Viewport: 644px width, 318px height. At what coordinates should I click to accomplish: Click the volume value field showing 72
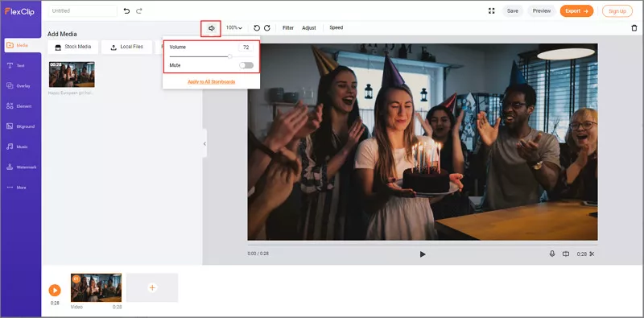pos(246,47)
